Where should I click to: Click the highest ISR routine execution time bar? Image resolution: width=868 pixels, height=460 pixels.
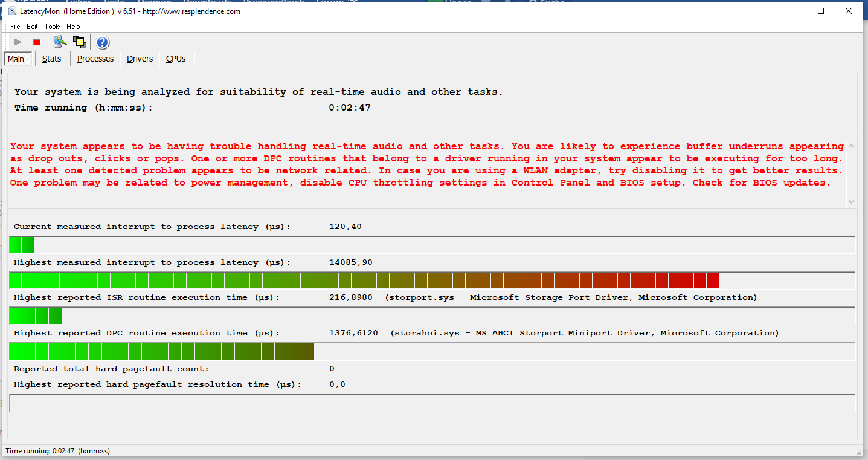pyautogui.click(x=432, y=316)
